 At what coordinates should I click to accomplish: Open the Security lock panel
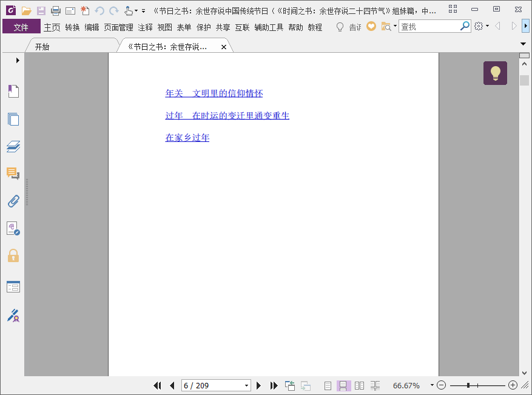(x=13, y=255)
